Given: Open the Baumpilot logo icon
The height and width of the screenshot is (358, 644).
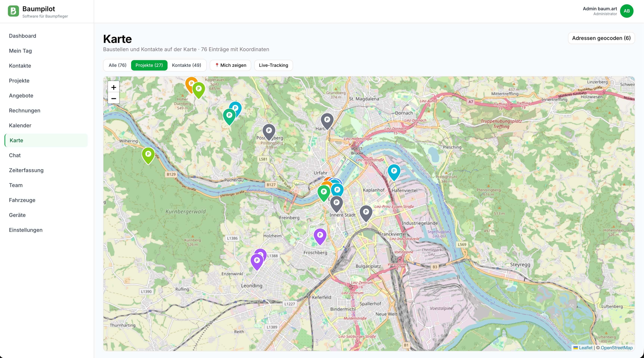Looking at the screenshot, I should point(13,11).
